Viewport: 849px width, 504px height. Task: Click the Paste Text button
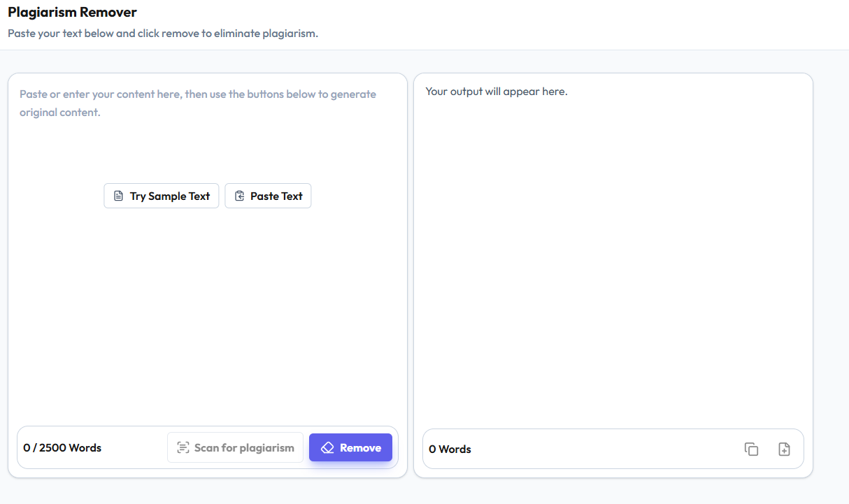pos(268,196)
